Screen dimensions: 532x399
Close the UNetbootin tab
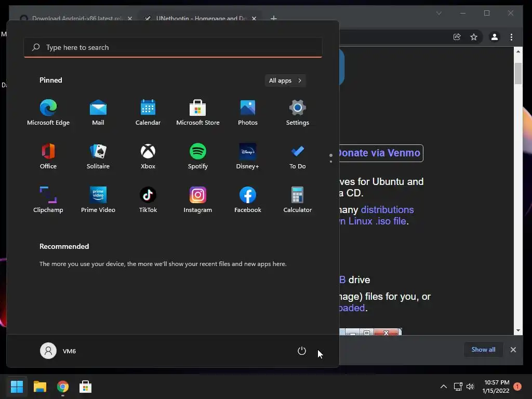pyautogui.click(x=254, y=18)
